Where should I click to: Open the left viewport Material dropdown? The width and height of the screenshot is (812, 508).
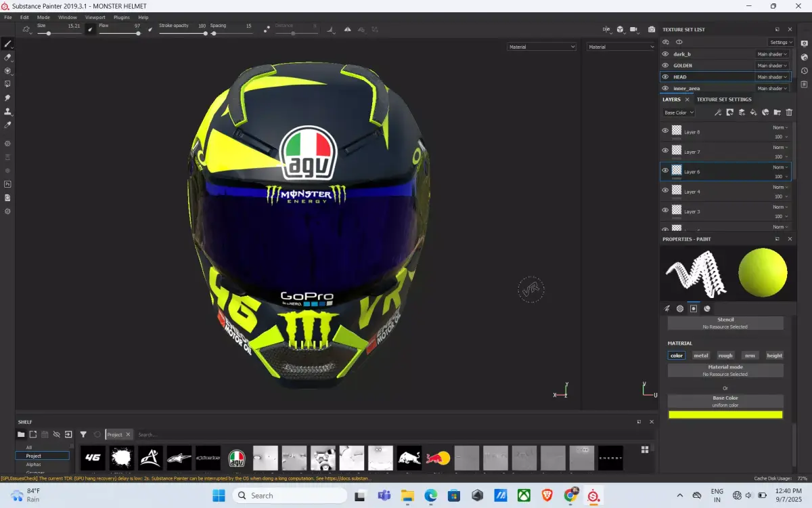tap(541, 47)
